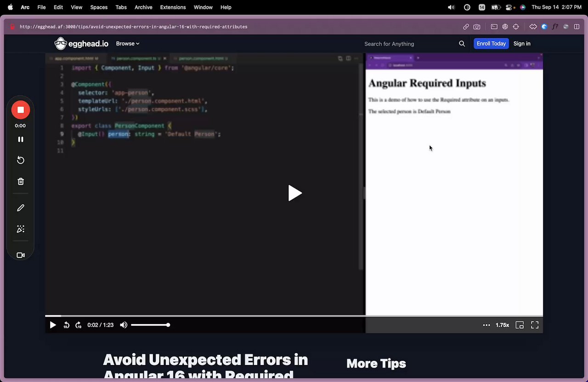
Task: Pause the screen recording
Action: pyautogui.click(x=21, y=139)
